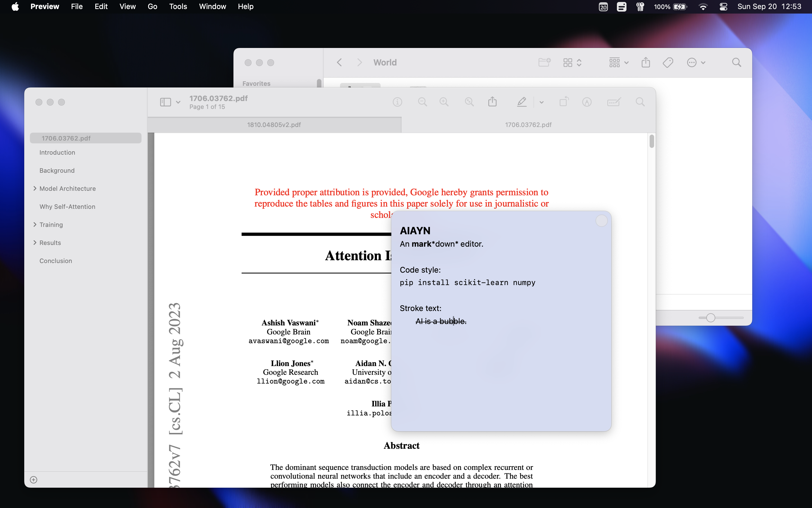Click the pip install code line

467,283
